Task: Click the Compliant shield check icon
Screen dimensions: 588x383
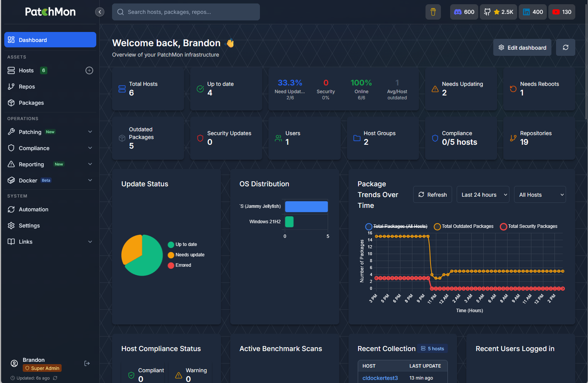Action: pos(131,375)
